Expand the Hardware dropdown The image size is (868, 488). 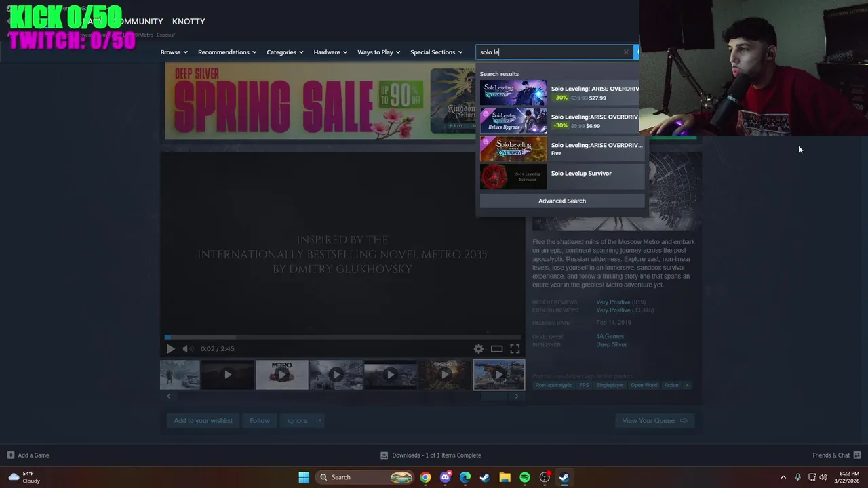click(x=330, y=52)
